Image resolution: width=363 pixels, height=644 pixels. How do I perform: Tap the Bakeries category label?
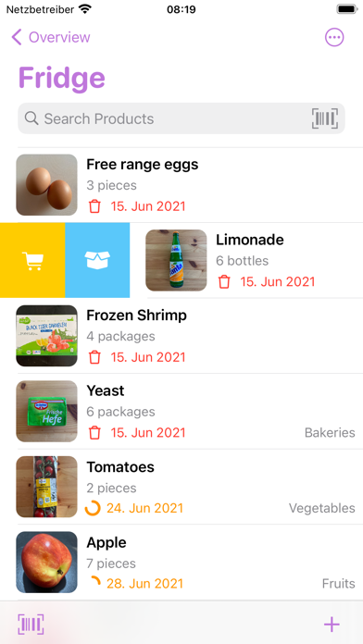coord(330,432)
